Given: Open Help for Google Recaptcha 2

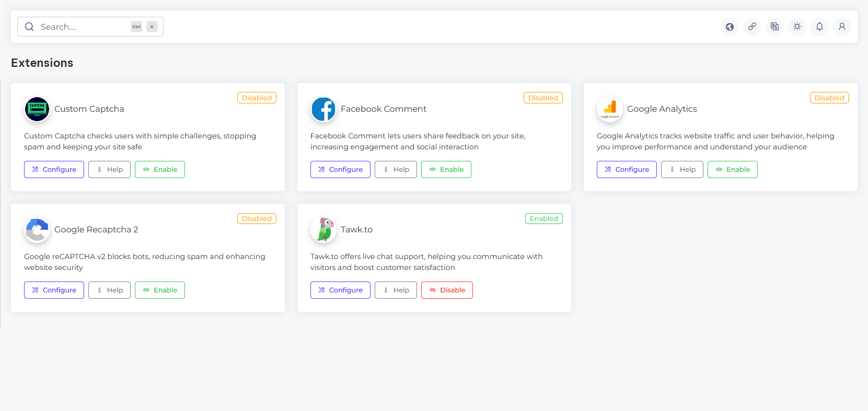Looking at the screenshot, I should 109,290.
